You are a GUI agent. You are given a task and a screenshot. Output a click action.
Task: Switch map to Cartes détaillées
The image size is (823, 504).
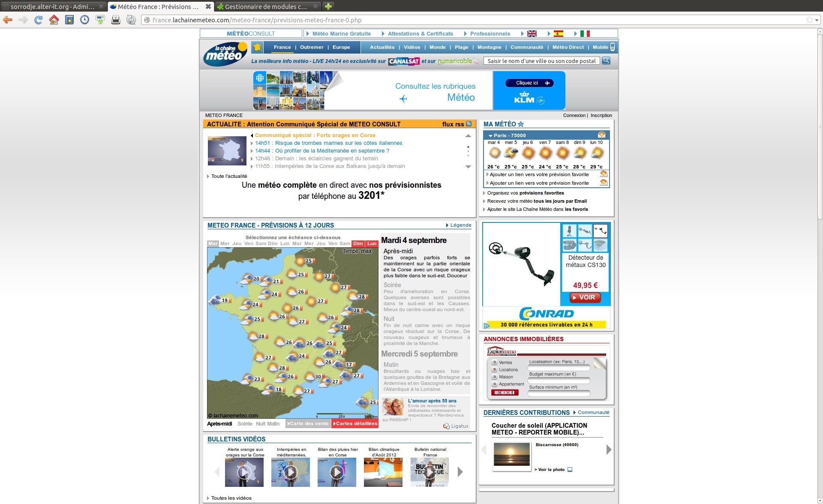(355, 423)
